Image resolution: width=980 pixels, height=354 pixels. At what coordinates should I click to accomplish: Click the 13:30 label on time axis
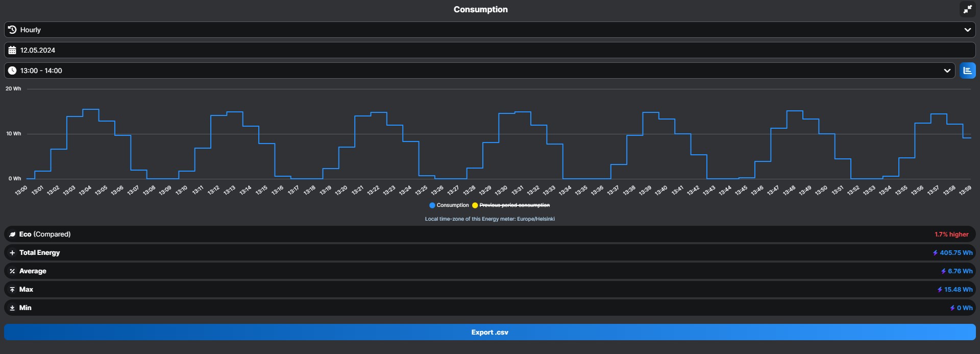[x=501, y=190]
